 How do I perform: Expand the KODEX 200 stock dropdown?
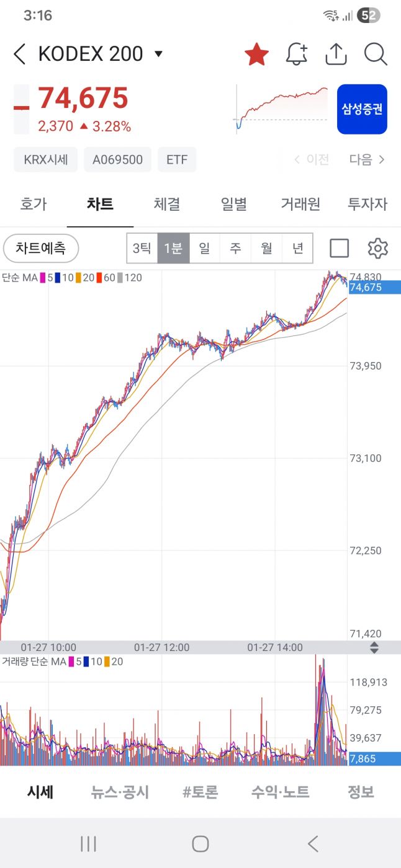(158, 54)
